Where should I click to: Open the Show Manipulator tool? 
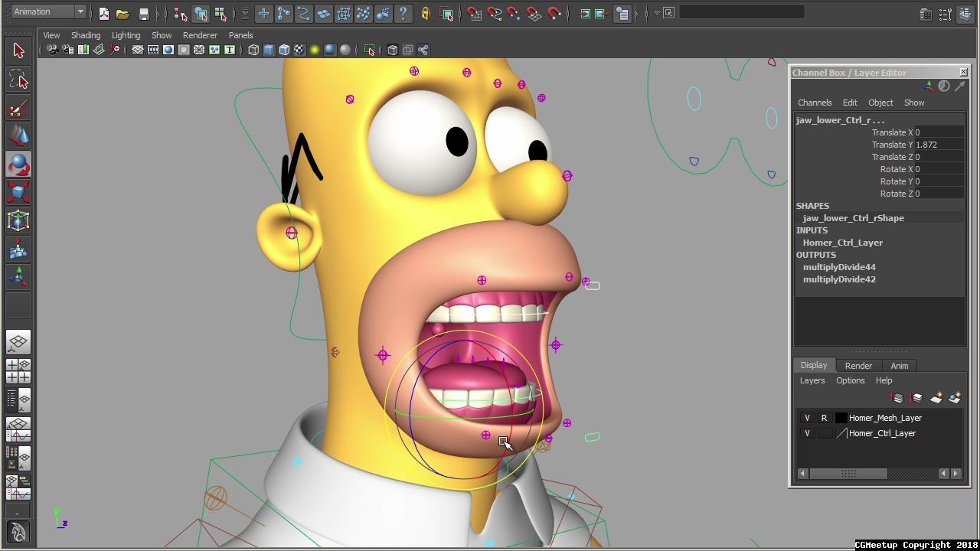18,278
